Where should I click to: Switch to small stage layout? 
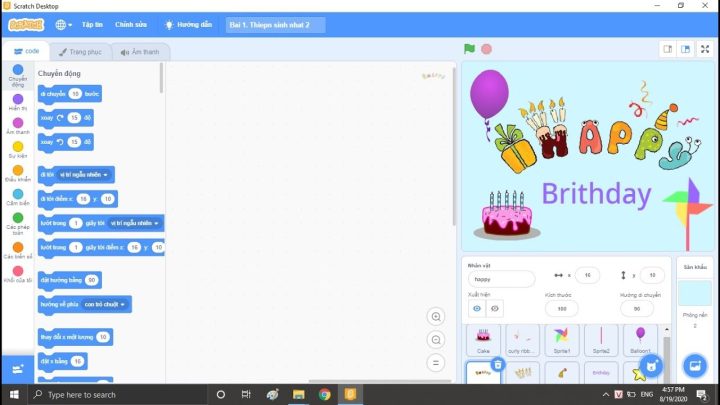[x=667, y=48]
